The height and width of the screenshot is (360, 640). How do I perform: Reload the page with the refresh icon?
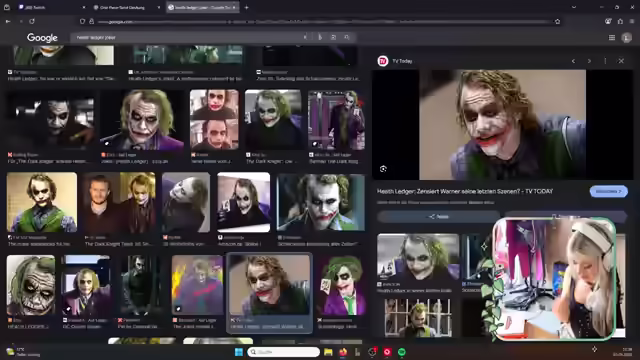pyautogui.click(x=32, y=21)
